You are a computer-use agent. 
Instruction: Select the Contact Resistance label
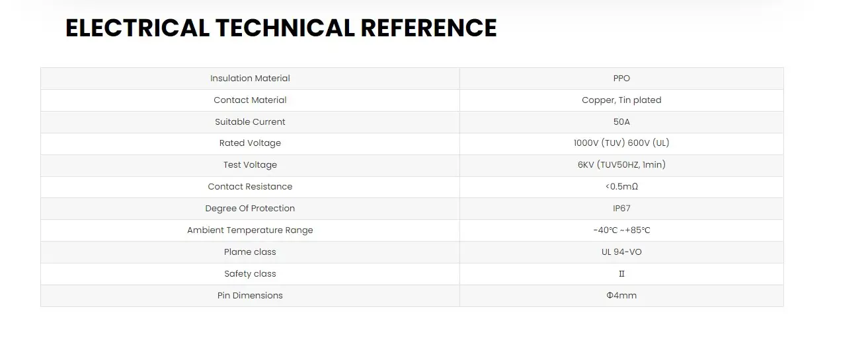[x=250, y=187]
